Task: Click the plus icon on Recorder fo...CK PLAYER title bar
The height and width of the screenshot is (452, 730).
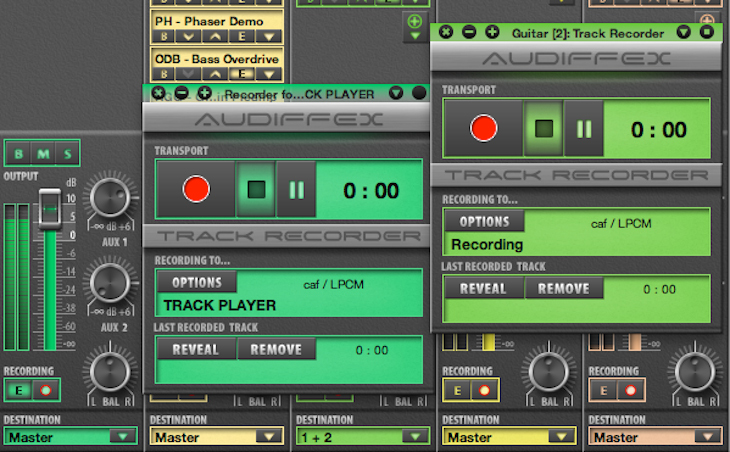Action: (205, 93)
